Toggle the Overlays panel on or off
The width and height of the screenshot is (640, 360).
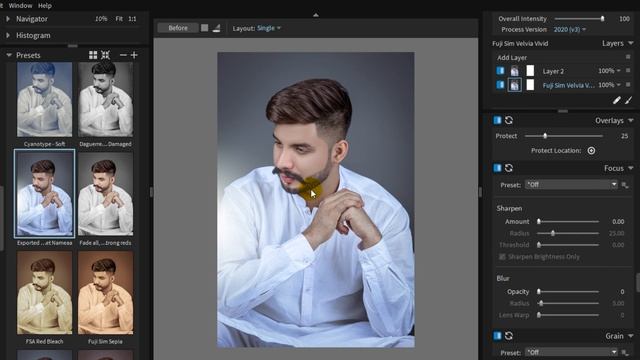pyautogui.click(x=497, y=120)
